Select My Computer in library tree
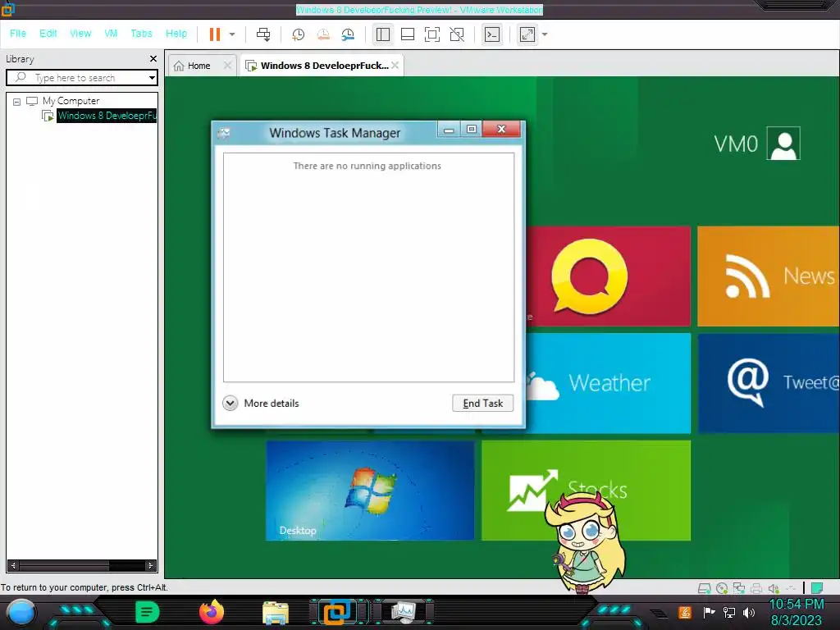 tap(71, 101)
